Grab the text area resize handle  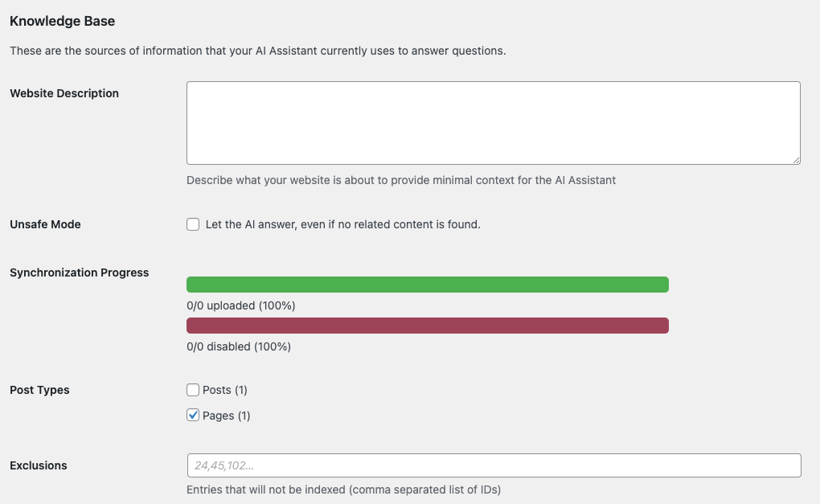point(796,160)
